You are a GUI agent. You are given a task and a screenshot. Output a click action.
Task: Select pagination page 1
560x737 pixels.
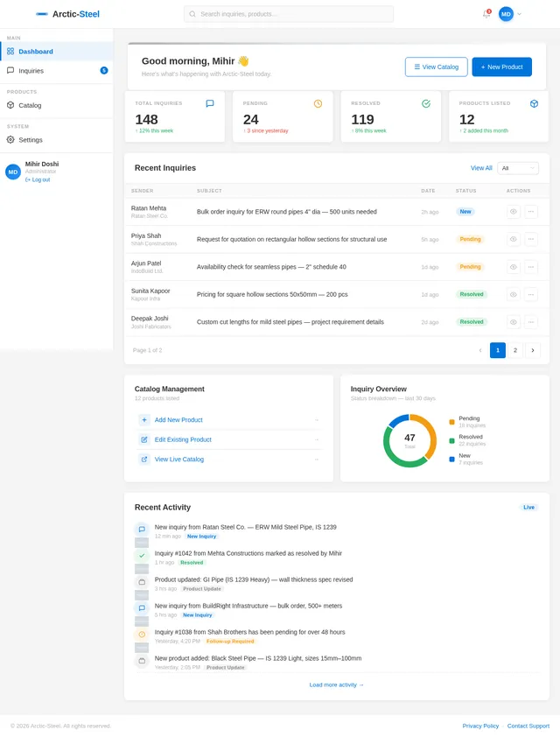[x=498, y=350]
